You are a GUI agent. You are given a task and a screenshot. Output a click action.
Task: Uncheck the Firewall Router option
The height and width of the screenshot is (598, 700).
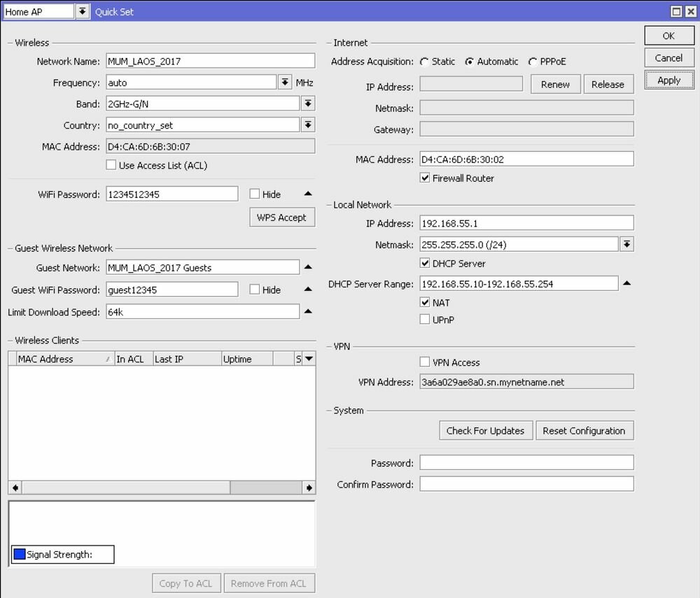point(425,178)
